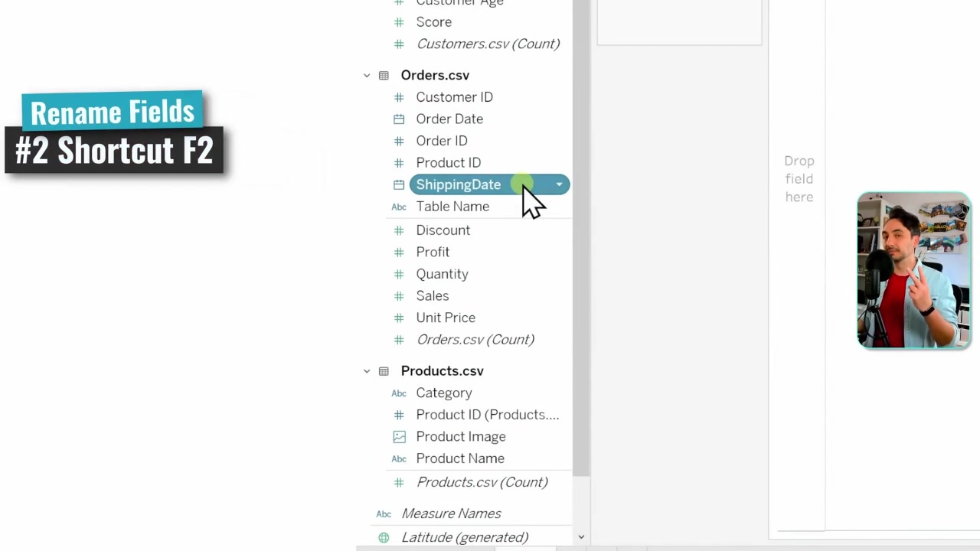The height and width of the screenshot is (551, 980).
Task: Click the Orders.csv table icon
Action: tap(384, 75)
